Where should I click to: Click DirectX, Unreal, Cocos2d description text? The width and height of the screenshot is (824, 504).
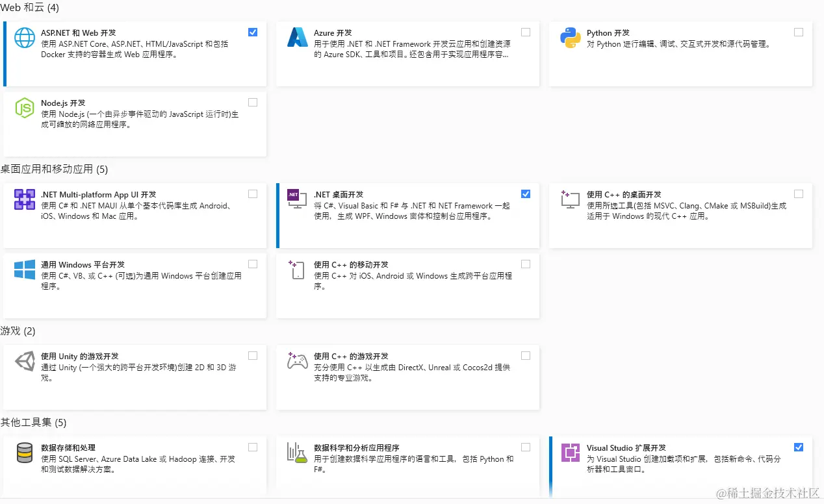pos(412,372)
